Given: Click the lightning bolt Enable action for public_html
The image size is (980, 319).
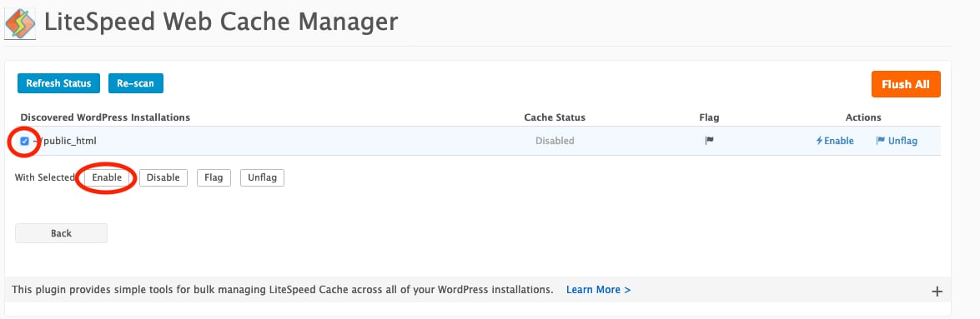Looking at the screenshot, I should point(834,141).
